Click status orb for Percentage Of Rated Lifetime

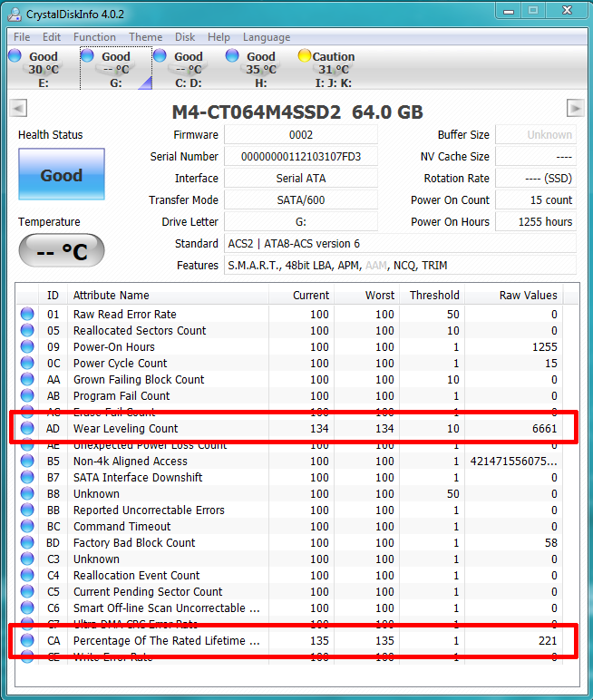[x=27, y=640]
